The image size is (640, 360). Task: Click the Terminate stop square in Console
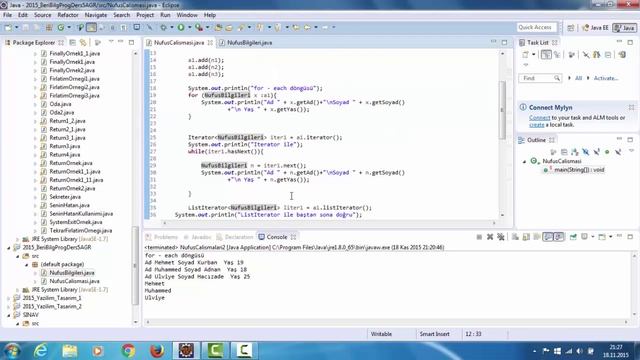tap(479, 237)
